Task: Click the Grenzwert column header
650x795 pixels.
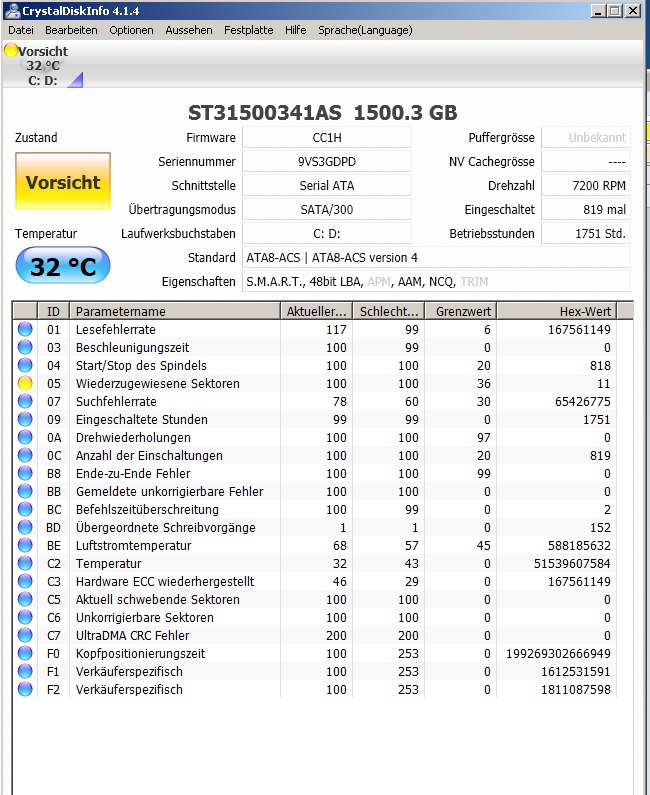Action: [x=461, y=311]
